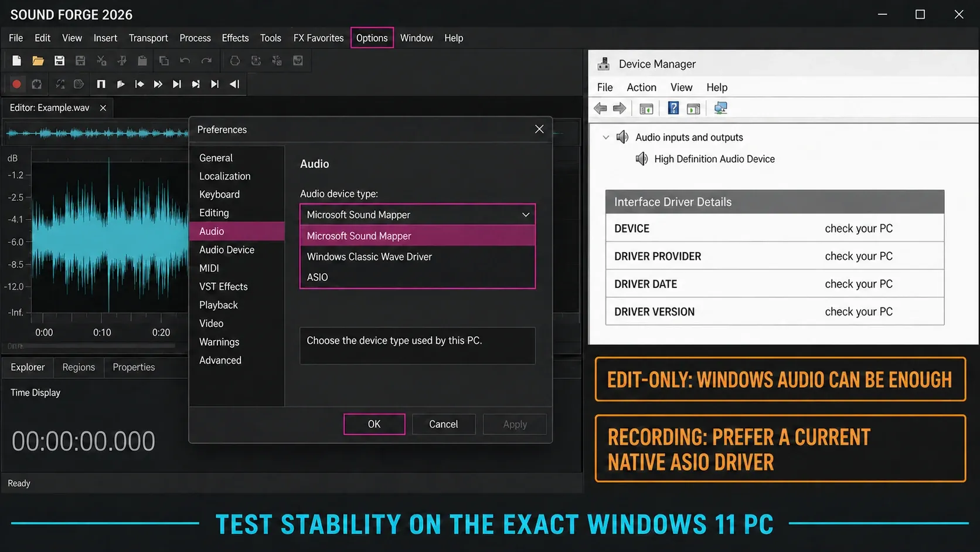980x552 pixels.
Task: Open the Audio device type dropdown arrow
Action: click(526, 215)
